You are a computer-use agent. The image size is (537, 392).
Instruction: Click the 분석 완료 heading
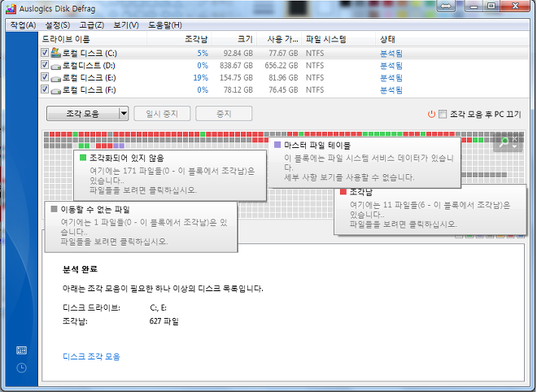coord(80,269)
